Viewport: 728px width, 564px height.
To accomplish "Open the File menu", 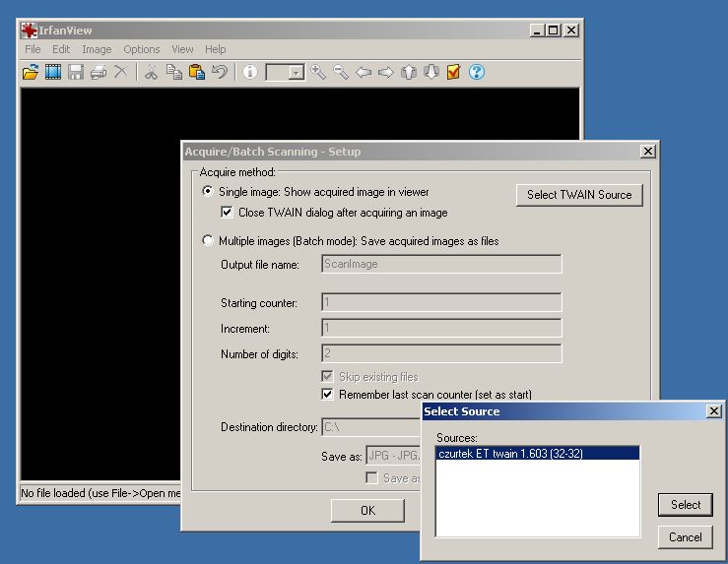I will [33, 49].
